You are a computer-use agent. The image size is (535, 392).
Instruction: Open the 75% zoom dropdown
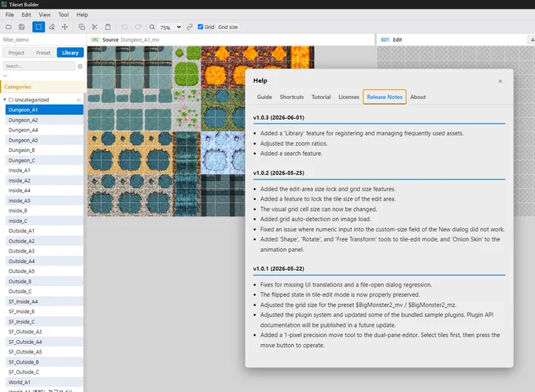[170, 27]
